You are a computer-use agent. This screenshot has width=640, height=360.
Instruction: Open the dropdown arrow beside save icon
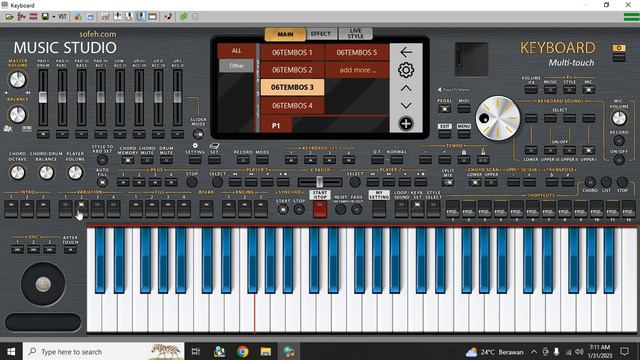pyautogui.click(x=53, y=17)
